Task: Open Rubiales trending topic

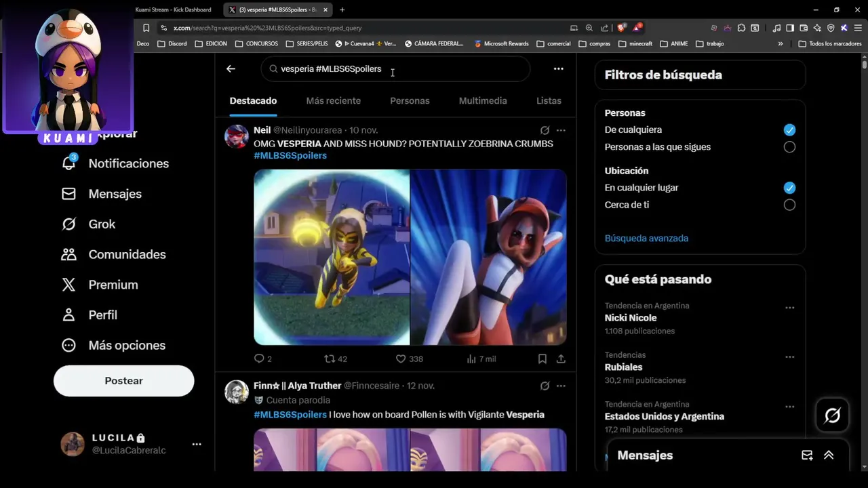Action: 623,367
